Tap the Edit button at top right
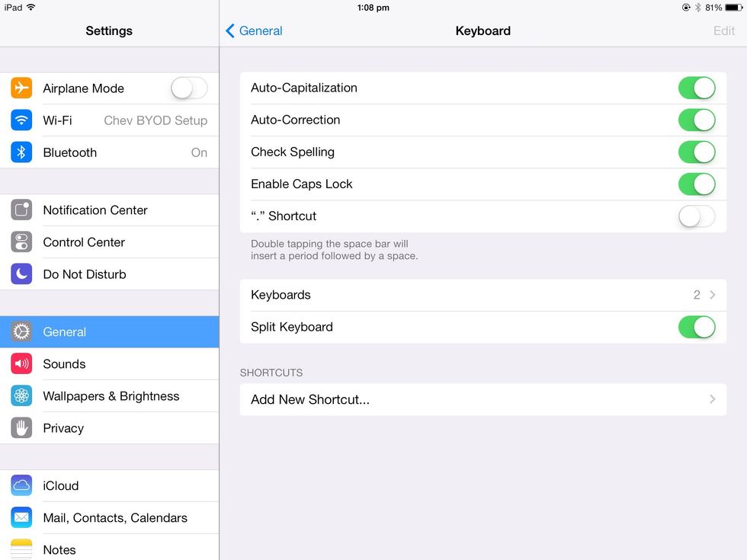Viewport: 747px width, 560px height. coord(723,31)
